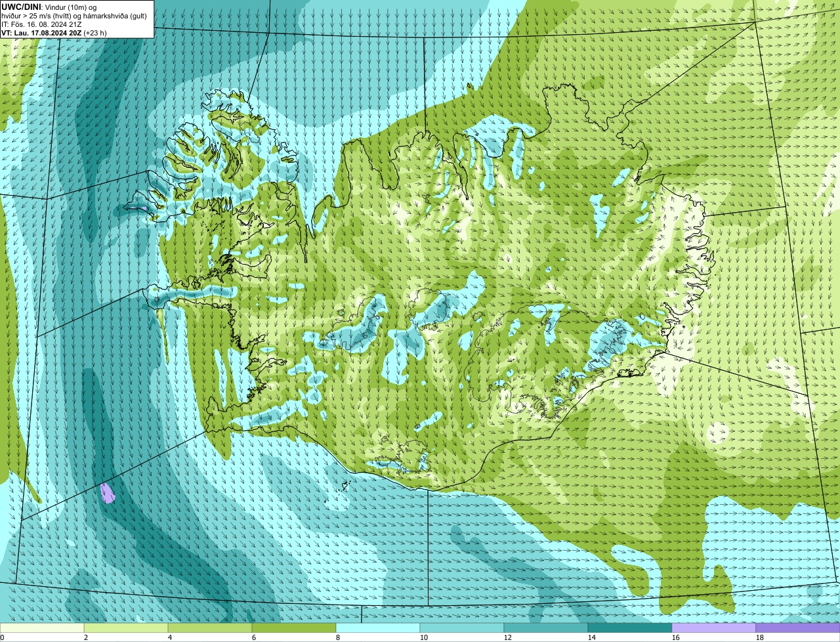Click the title line "UWC/DINI: Vindur (10m) og"
This screenshot has height=642, width=840.
(49, 7)
